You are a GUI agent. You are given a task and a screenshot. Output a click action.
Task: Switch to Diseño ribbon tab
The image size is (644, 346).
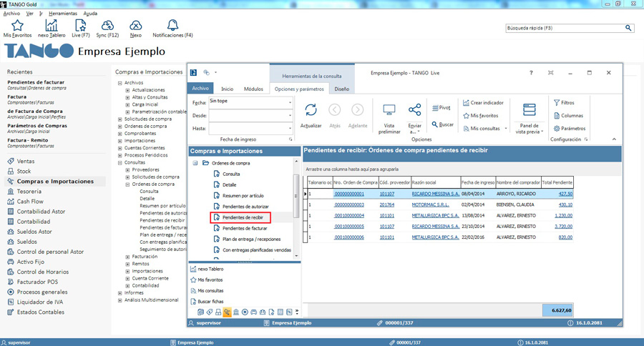tap(342, 89)
